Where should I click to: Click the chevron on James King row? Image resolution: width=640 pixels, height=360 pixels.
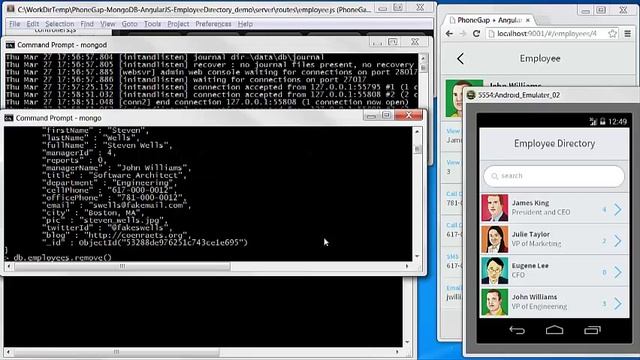618,209
